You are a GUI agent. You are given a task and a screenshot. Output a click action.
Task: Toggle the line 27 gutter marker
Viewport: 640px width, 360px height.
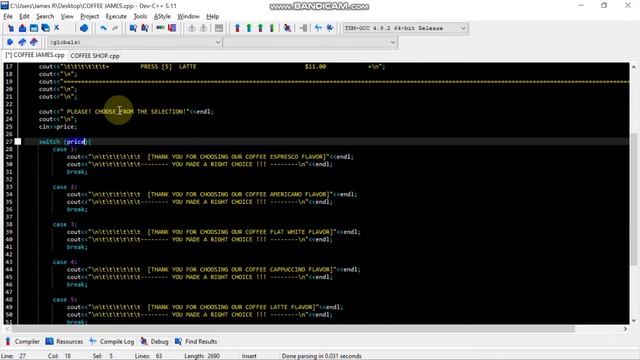point(18,142)
